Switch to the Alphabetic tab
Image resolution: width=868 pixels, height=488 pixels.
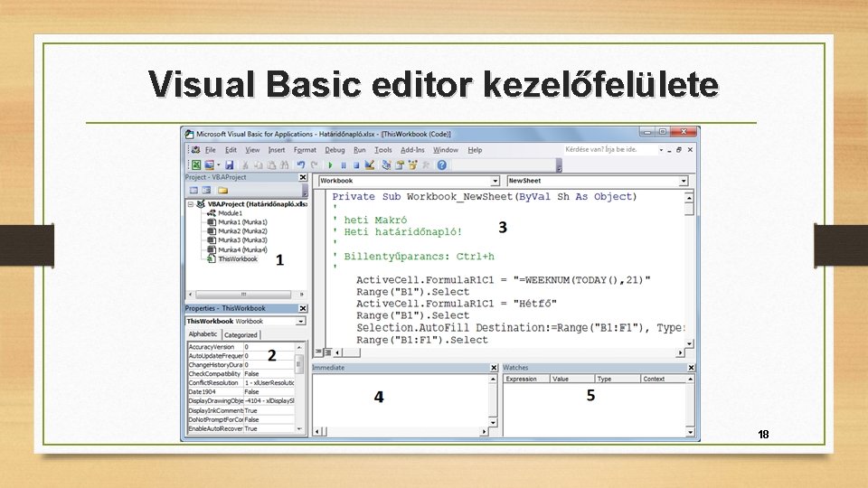pos(203,334)
